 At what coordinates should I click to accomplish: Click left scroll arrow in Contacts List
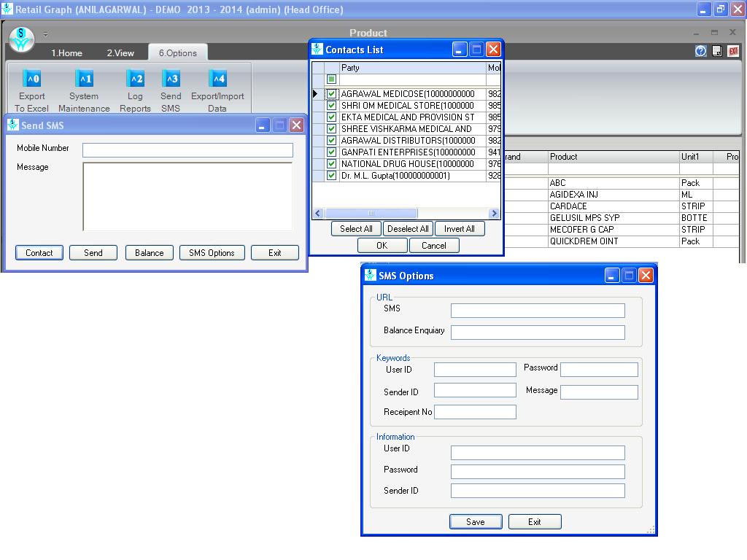[318, 214]
